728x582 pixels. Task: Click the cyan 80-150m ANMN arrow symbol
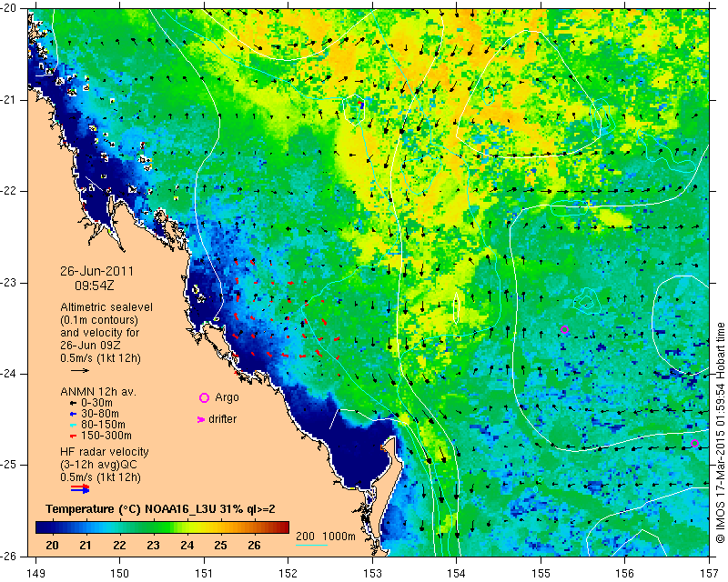pyautogui.click(x=73, y=425)
